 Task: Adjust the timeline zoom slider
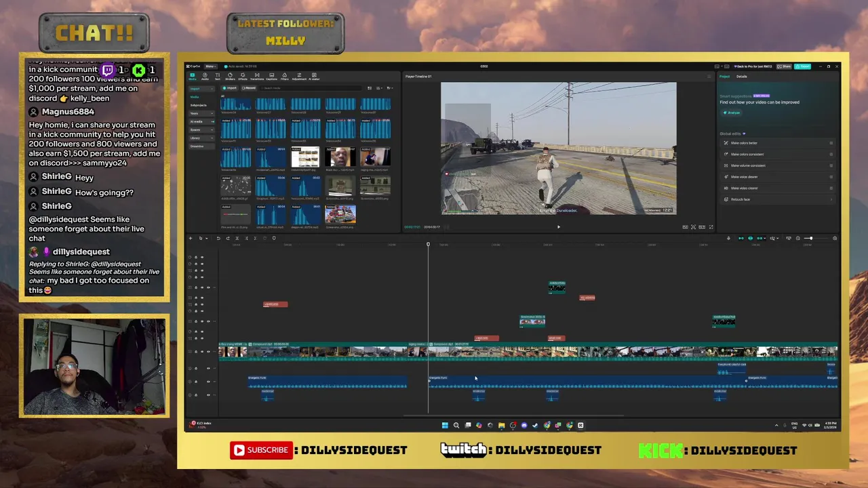(815, 238)
